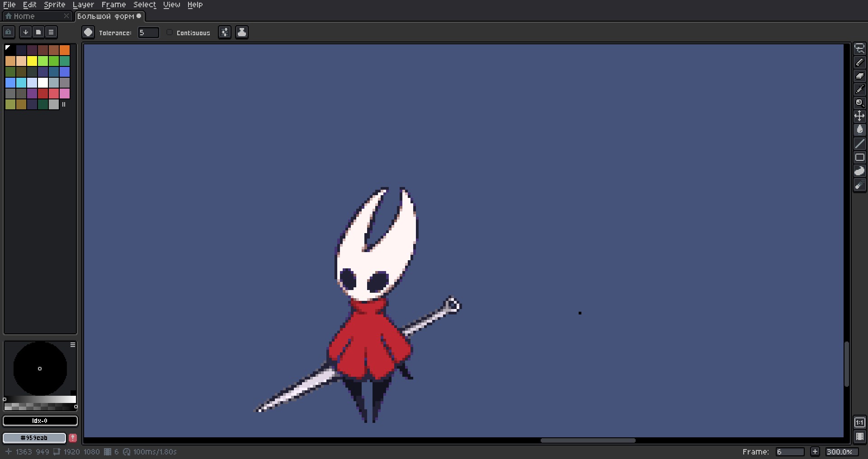The image size is (868, 459).
Task: Pick the white palette swatch
Action: [43, 82]
